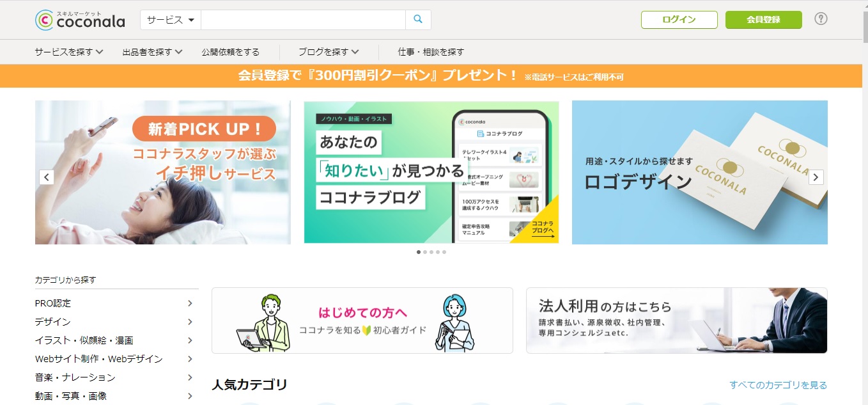Click the ログイン button
868x405 pixels.
click(x=679, y=20)
